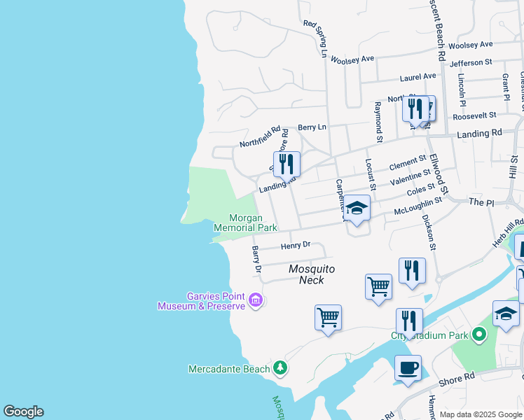Viewport: 524px width, 420px height.
Task: Click the school marker at the right map edge
Action: coord(506,314)
